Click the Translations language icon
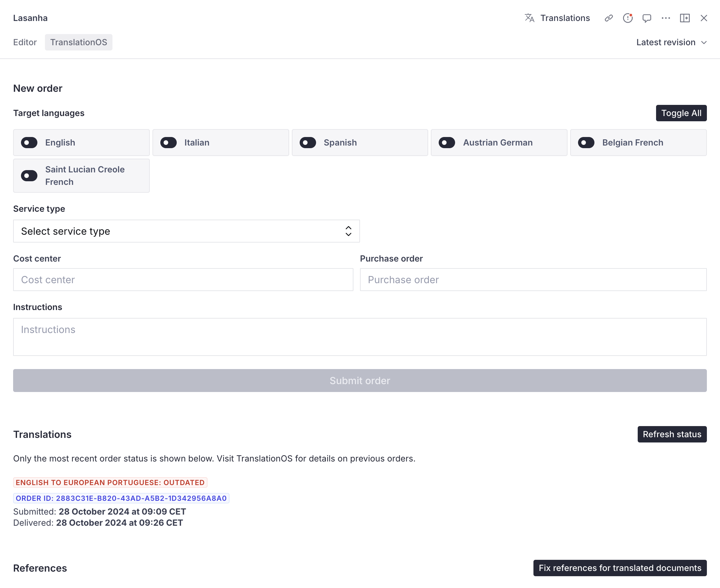Image resolution: width=720 pixels, height=588 pixels. pos(529,18)
